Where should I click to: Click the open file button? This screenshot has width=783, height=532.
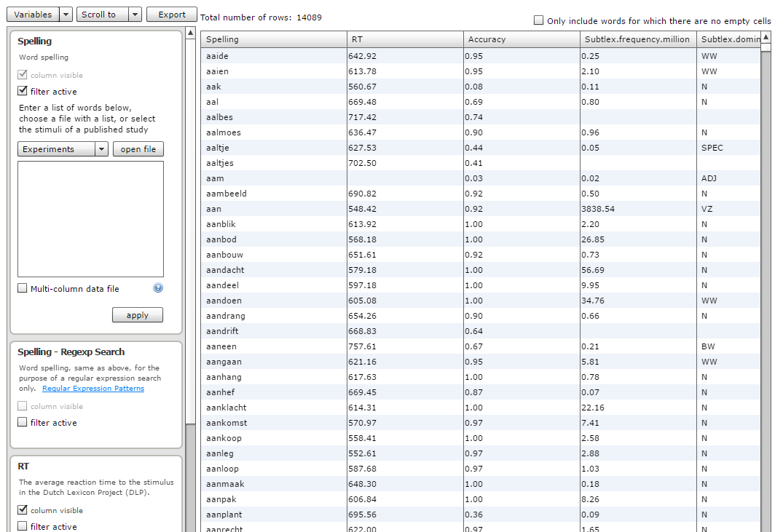(x=138, y=149)
